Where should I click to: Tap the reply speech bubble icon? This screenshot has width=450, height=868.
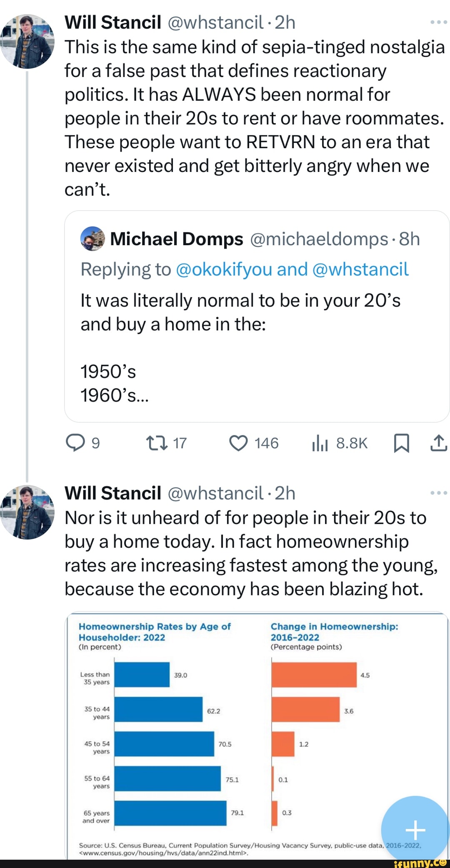[75, 443]
